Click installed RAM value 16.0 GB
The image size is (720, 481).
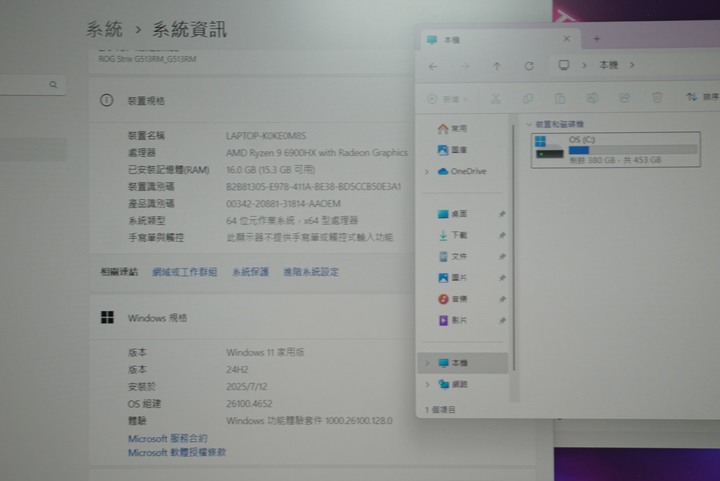pos(270,170)
